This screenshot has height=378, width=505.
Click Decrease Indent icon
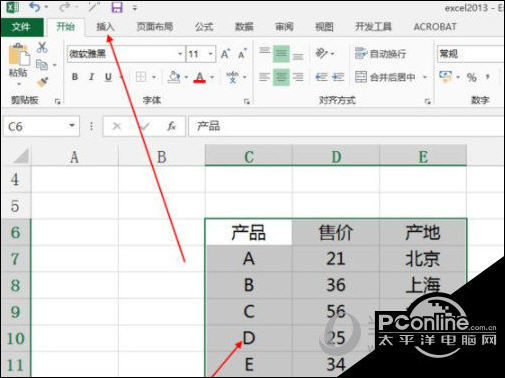[322, 77]
